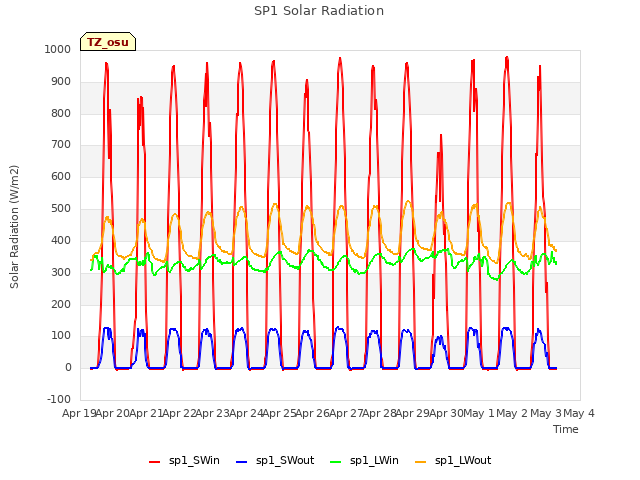
Task: Toggle the sp1_LWin legend entry
Action: pyautogui.click(x=364, y=461)
